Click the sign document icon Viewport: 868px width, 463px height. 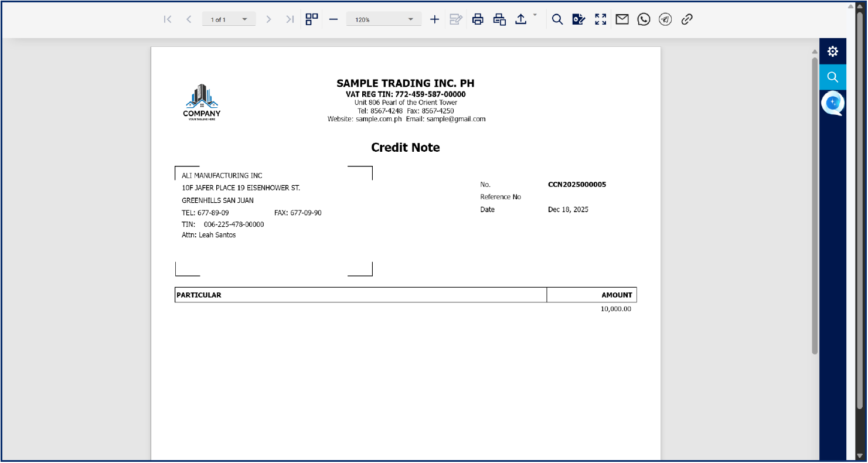click(579, 19)
